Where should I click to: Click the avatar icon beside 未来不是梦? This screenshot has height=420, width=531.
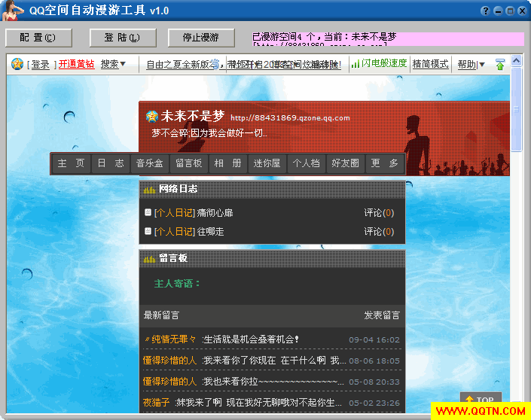tap(152, 117)
